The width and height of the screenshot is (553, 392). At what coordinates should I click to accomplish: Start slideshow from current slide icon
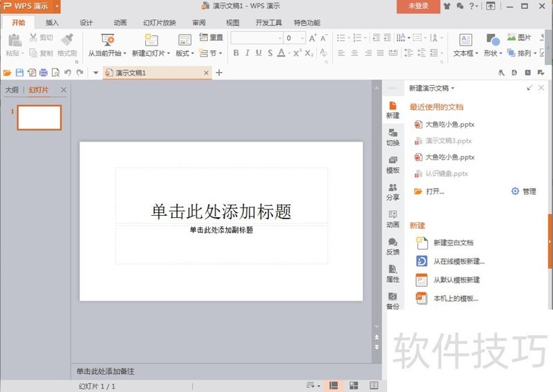pos(108,40)
